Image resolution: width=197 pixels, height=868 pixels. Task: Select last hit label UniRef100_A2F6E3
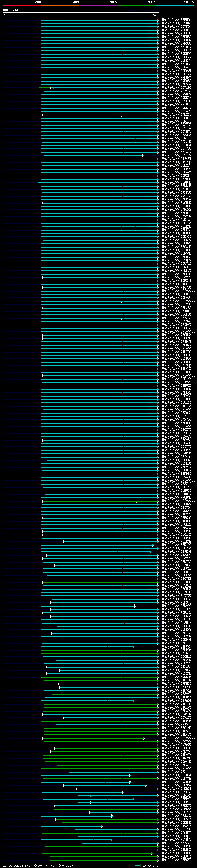click(x=176, y=860)
